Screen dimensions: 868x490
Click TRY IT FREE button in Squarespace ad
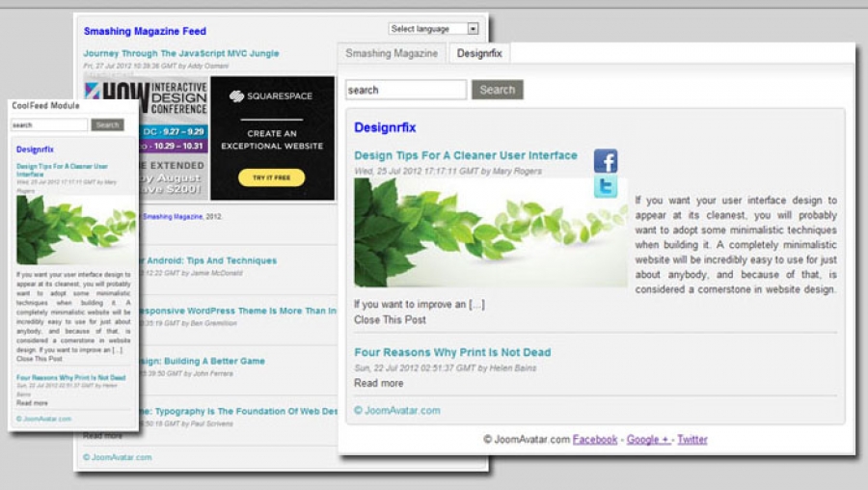271,177
